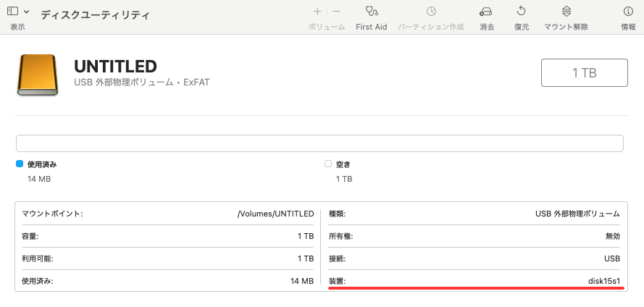Click the 1 TB capacity box
Viewport: 644px width, 307px height.
584,73
